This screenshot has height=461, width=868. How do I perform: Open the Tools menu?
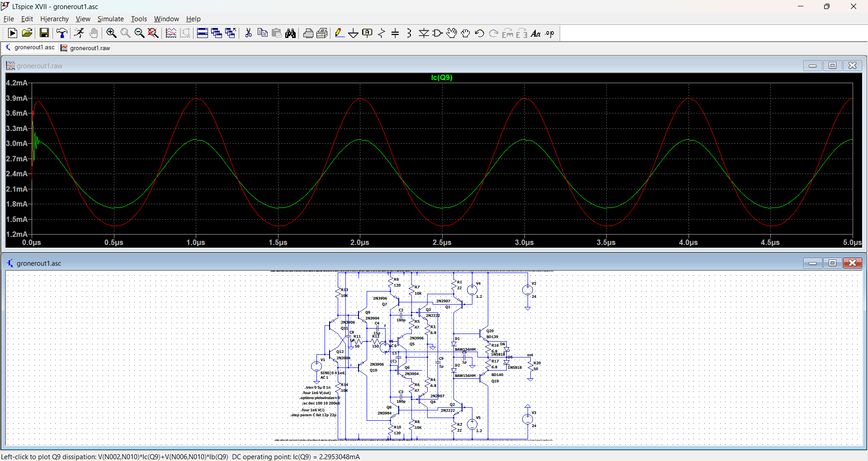click(139, 19)
